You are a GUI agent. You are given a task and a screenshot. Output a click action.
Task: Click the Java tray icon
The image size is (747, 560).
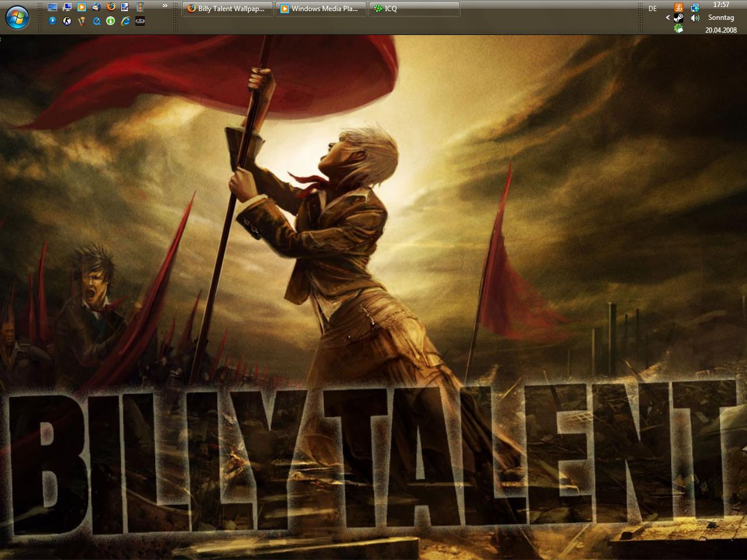(679, 8)
